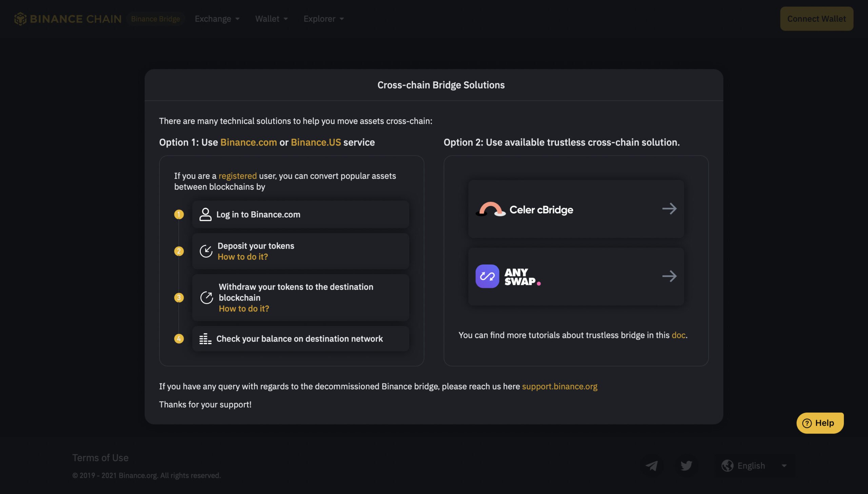Viewport: 868px width, 494px height.
Task: Click the Binance Chain cube logo icon
Action: coord(20,19)
